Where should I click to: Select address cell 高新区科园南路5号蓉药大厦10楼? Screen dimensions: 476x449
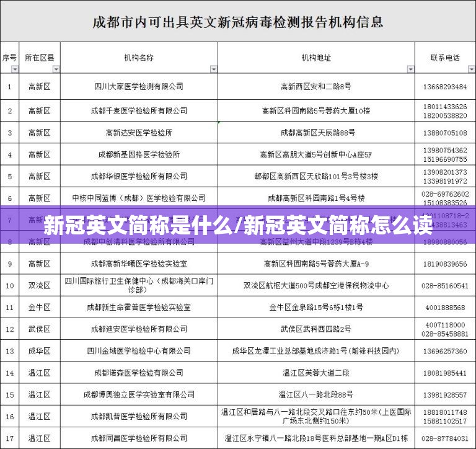click(x=316, y=111)
